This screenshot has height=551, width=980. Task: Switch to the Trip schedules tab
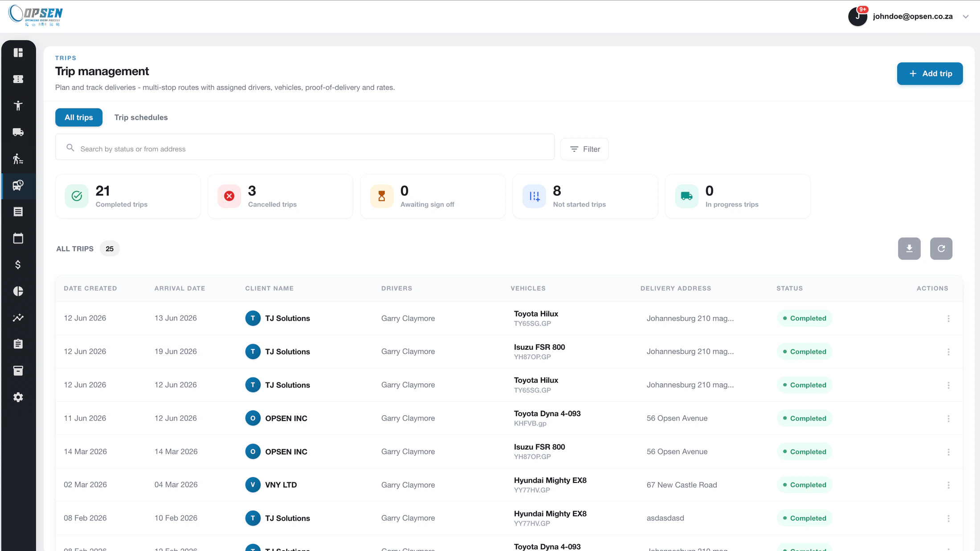141,117
